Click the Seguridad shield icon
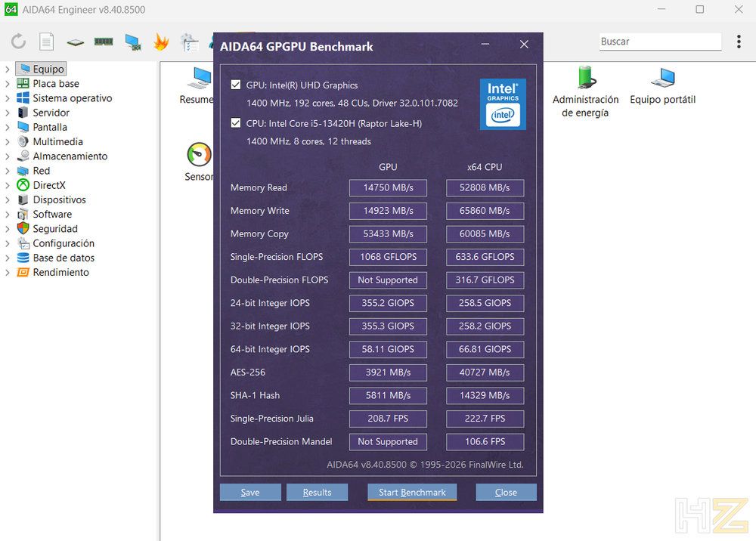Viewport: 756px width, 541px height. click(23, 228)
